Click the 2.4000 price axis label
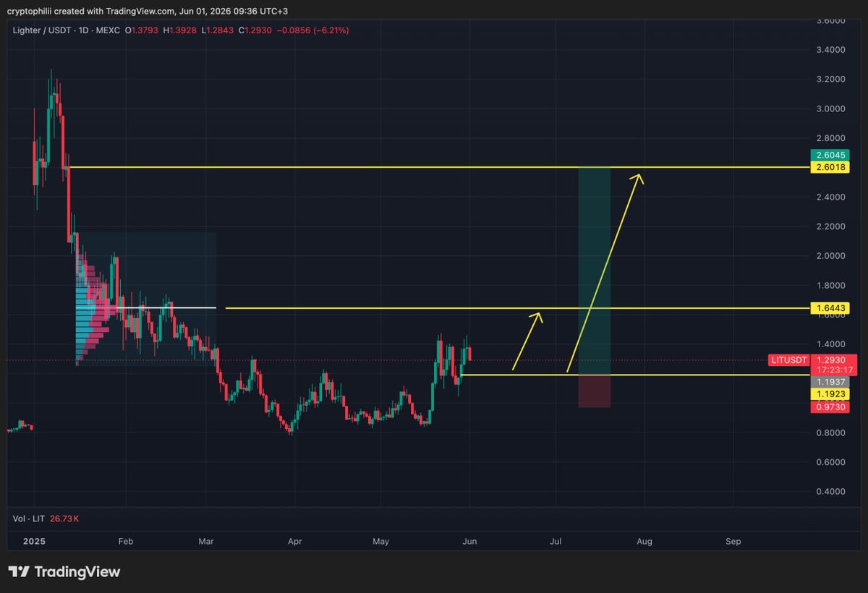The height and width of the screenshot is (593, 868). pyautogui.click(x=830, y=197)
